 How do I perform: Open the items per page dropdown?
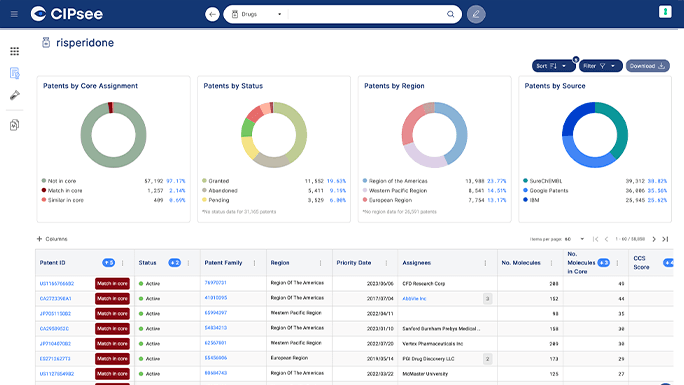[x=574, y=239]
